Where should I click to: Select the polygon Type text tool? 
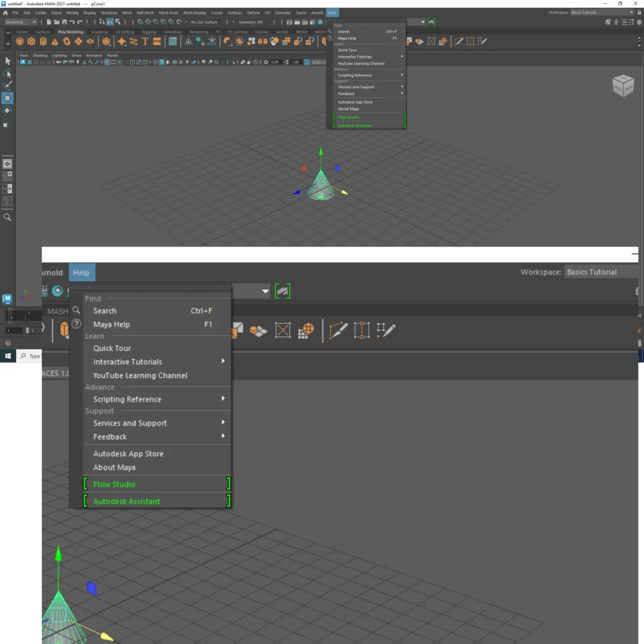click(x=145, y=42)
